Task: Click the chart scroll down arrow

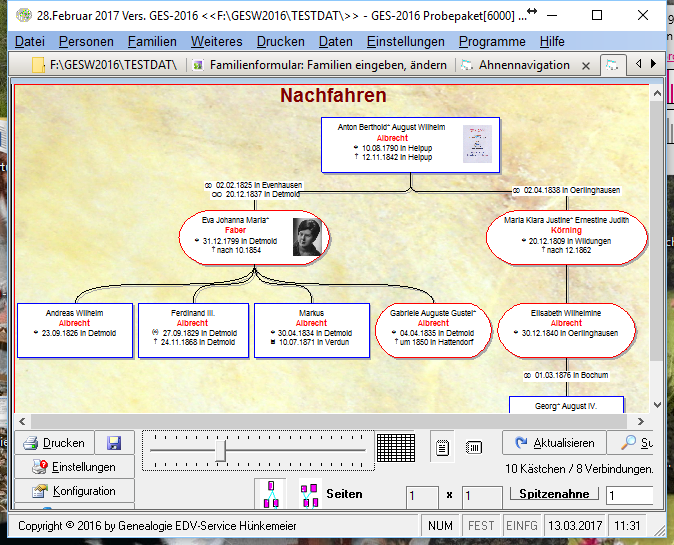Action: coord(657,404)
